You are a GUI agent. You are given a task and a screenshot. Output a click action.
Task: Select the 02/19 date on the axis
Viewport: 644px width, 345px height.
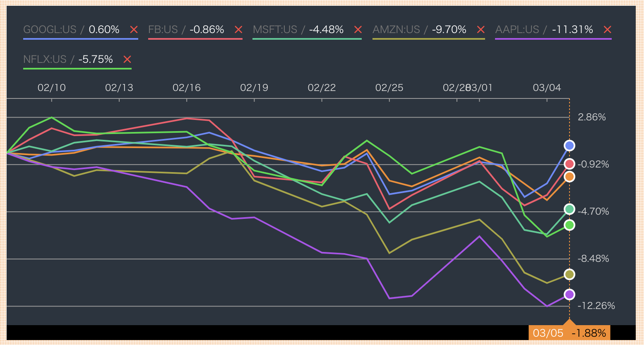click(x=254, y=88)
